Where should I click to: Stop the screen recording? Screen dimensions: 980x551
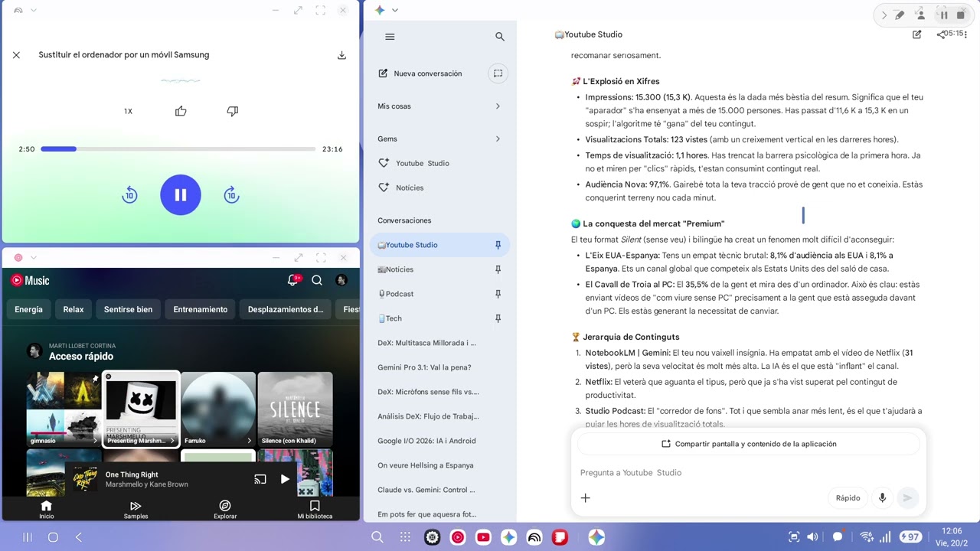(961, 15)
